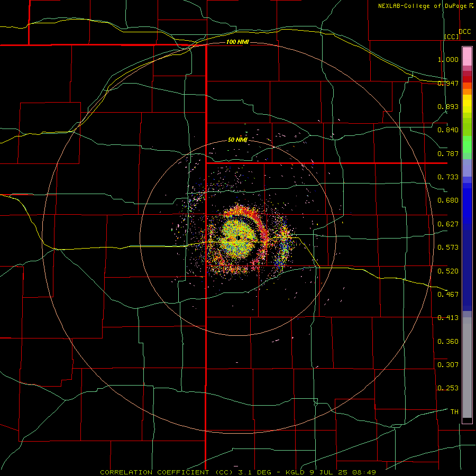Click the black radar site dot at center
Viewport: 476px width, 476px height.
pos(239,237)
